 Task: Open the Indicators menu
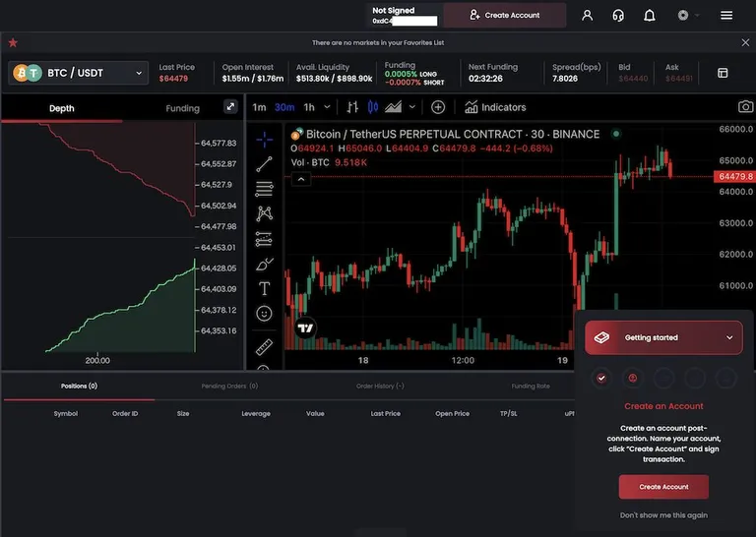coord(495,107)
